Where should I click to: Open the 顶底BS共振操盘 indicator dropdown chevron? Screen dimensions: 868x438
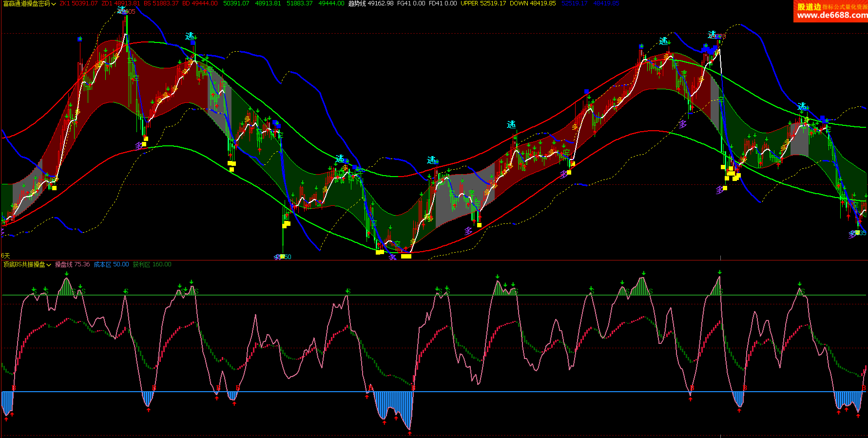(x=49, y=265)
